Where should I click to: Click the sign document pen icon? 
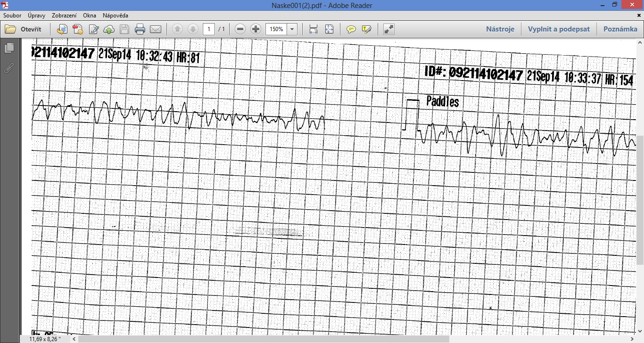(94, 29)
